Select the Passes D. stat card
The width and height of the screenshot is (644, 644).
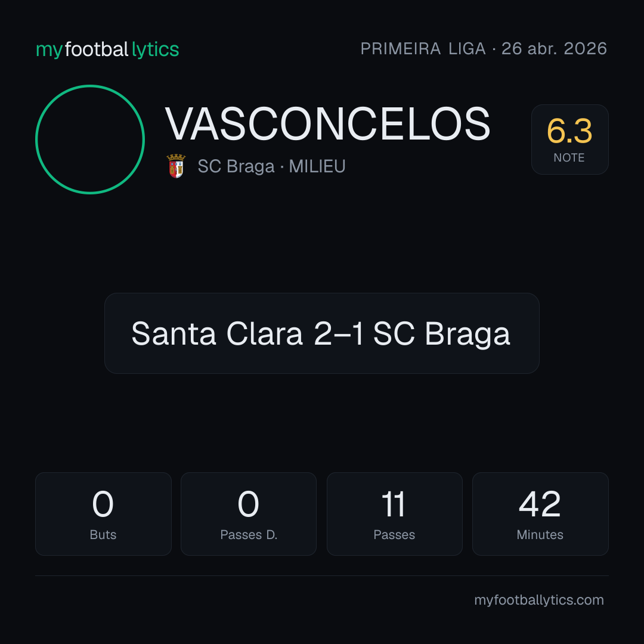pos(249,514)
